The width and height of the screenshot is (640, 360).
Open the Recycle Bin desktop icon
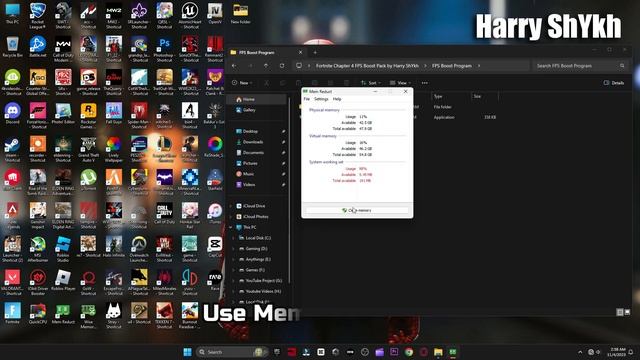tap(12, 47)
